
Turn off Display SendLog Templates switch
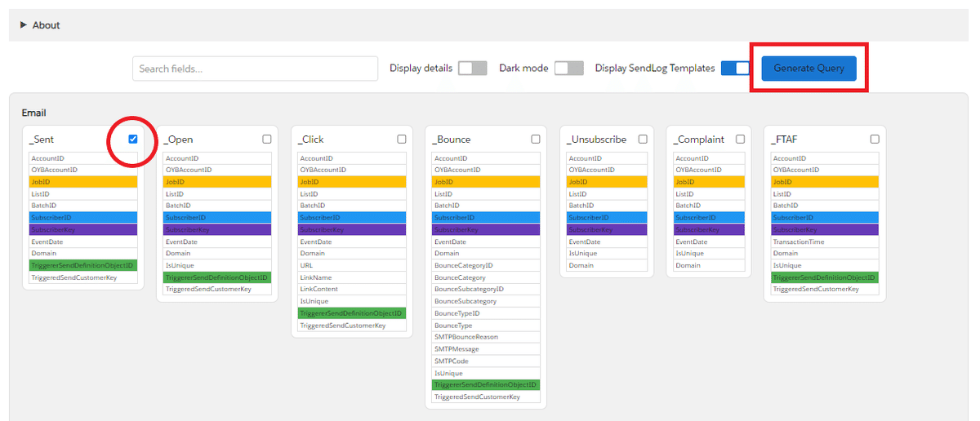click(735, 69)
